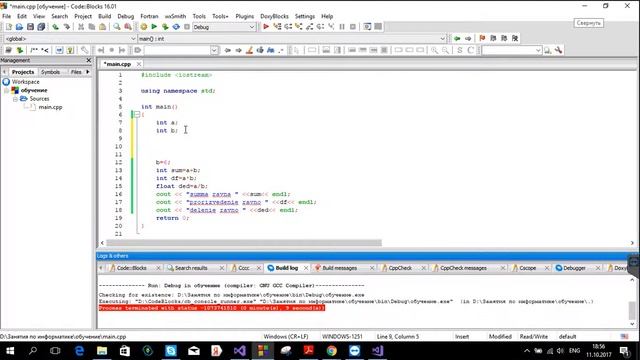Click the Run to cursor debug icon

(x=277, y=27)
